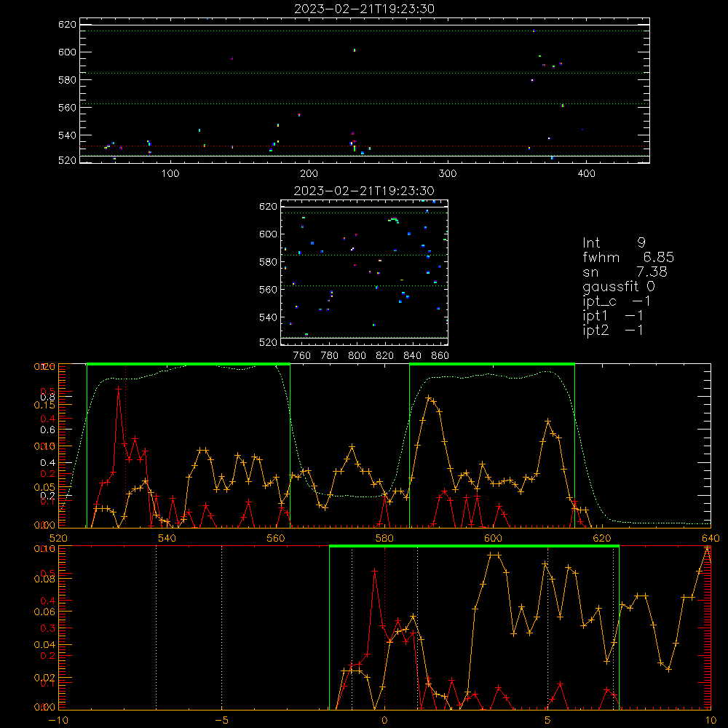Screen dimensions: 728x728
Task: Click x-axis label 580 on the profile plot
Action: (x=384, y=538)
